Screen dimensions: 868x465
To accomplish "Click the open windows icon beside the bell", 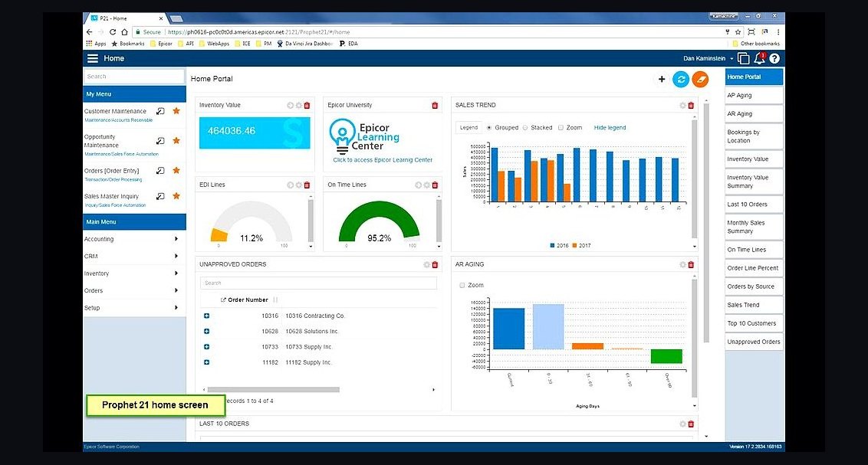I will click(744, 58).
